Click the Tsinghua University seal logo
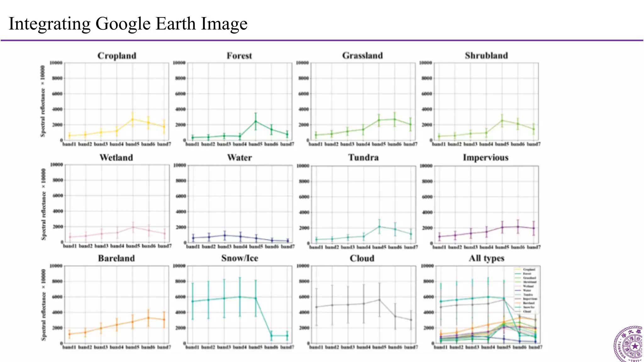Image resolution: width=644 pixels, height=362 pixels. (629, 344)
